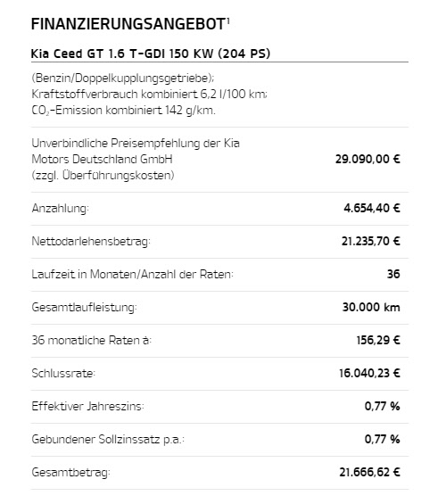Select the Anzahlung label
Viewport: 421px width, 504px height.
click(x=60, y=209)
